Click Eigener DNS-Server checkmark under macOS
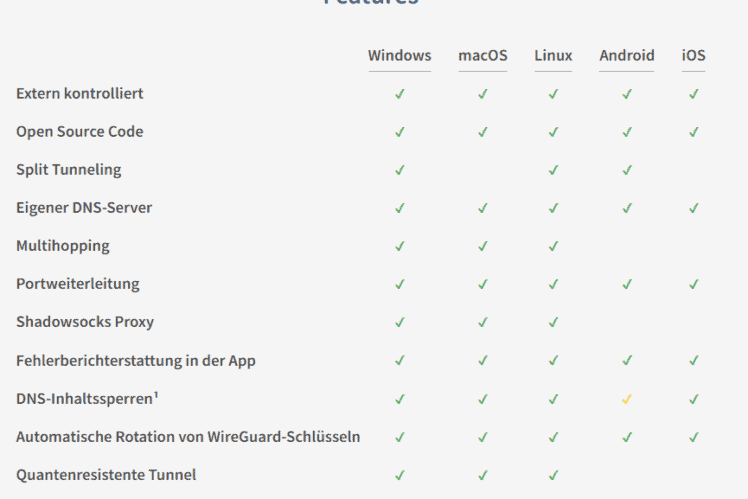This screenshot has height=499, width=748. pyautogui.click(x=483, y=208)
